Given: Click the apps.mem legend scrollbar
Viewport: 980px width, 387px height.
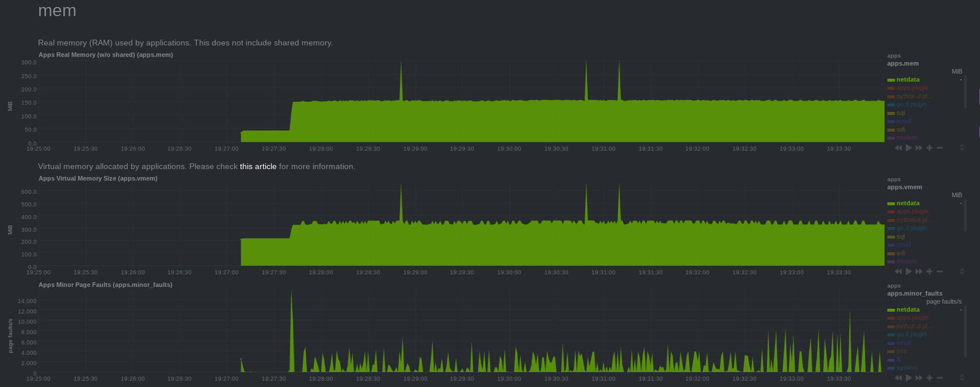Looking at the screenshot, I should tap(965, 92).
